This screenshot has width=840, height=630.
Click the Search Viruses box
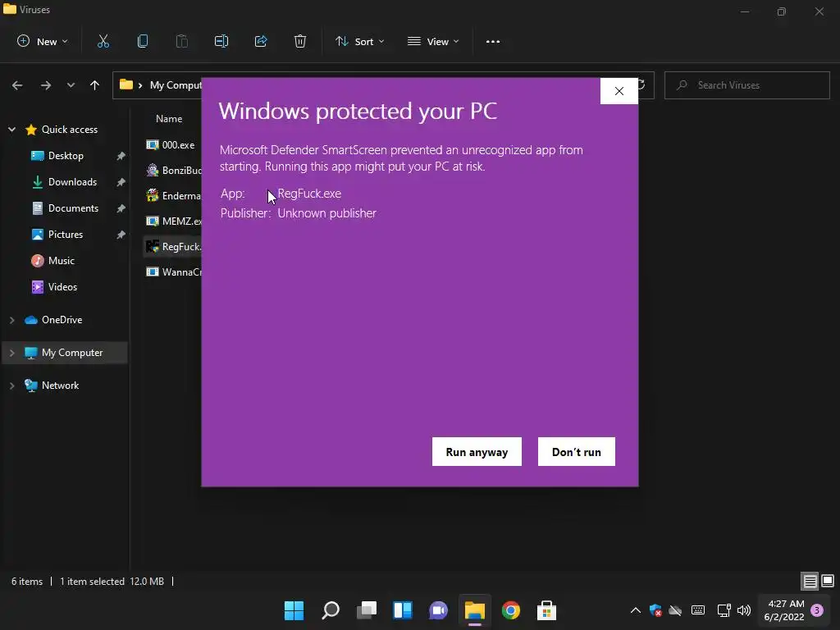point(746,85)
